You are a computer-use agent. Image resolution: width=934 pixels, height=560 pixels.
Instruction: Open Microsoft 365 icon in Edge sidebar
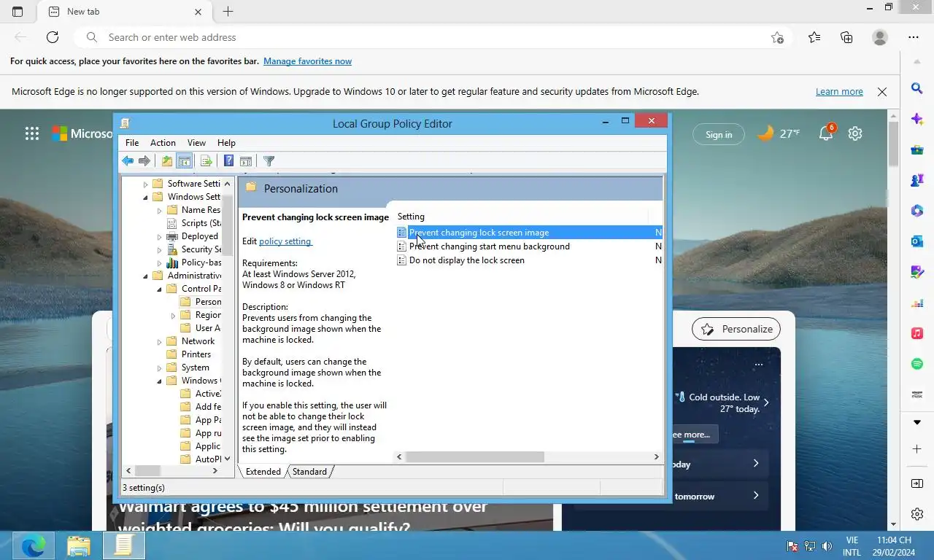click(917, 211)
